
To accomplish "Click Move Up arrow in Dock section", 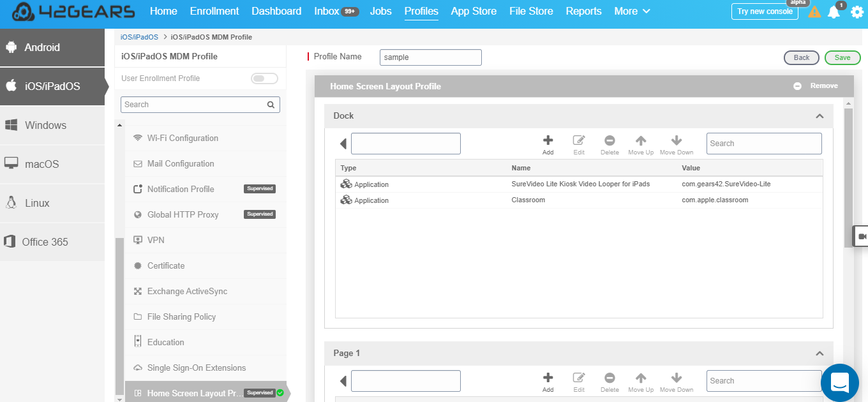I will click(x=641, y=140).
